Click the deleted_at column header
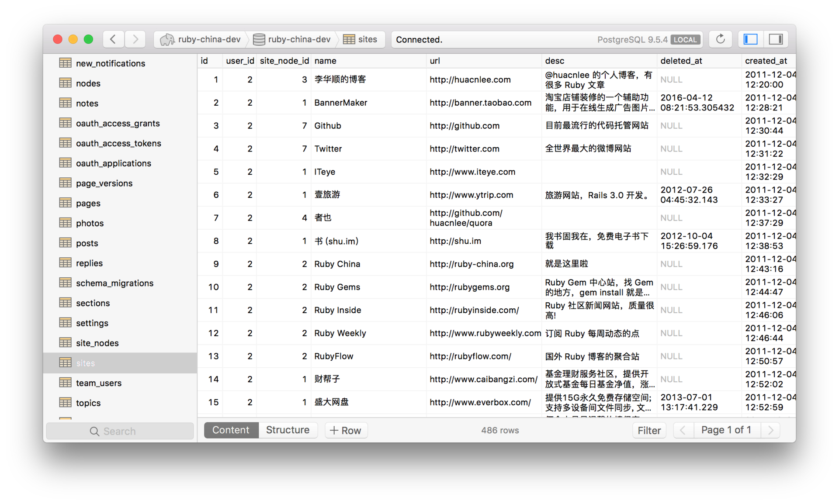This screenshot has width=839, height=504. [x=699, y=61]
